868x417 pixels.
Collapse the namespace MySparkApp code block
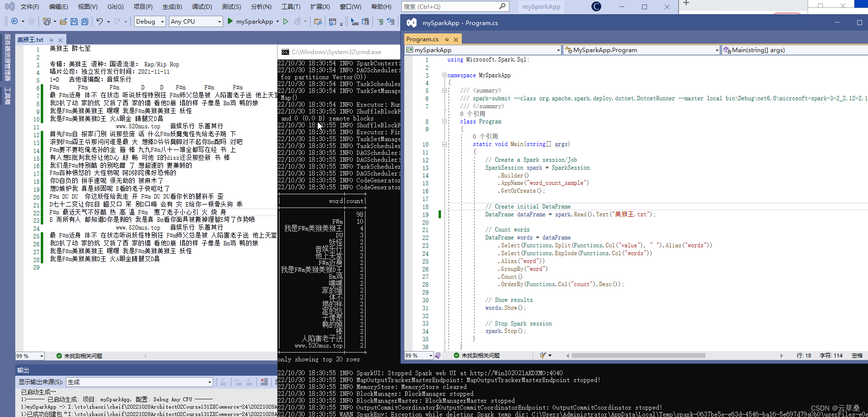click(x=444, y=75)
